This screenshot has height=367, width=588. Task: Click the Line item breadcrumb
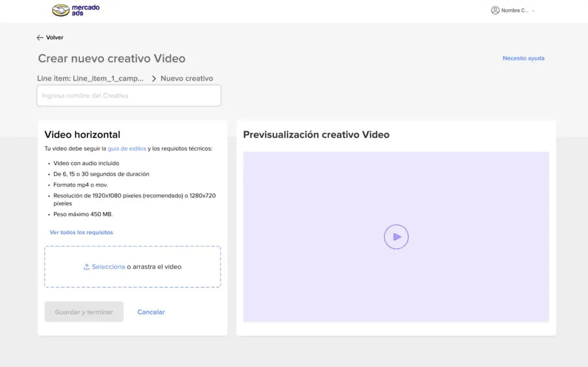(90, 79)
